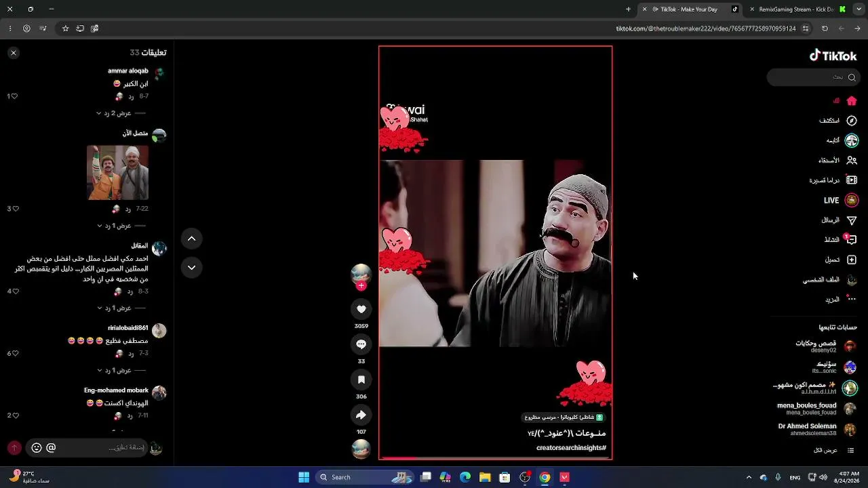Open the image in متصل الآن comment
Viewport: 868px width, 488px height.
click(117, 172)
